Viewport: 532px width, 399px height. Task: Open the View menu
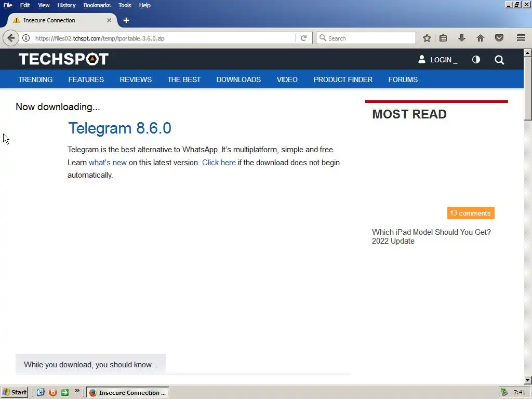[x=44, y=5]
